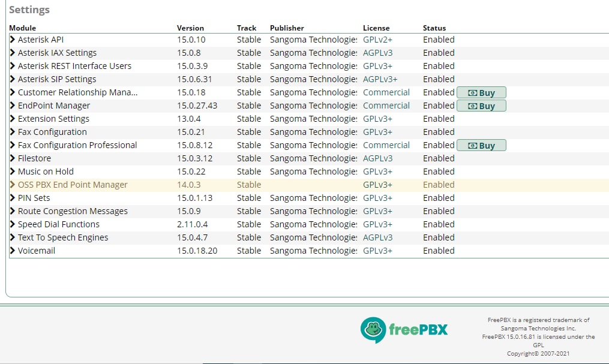Expand Speed Dial Functions row arrow
Screen dimensions: 609x364
point(13,224)
